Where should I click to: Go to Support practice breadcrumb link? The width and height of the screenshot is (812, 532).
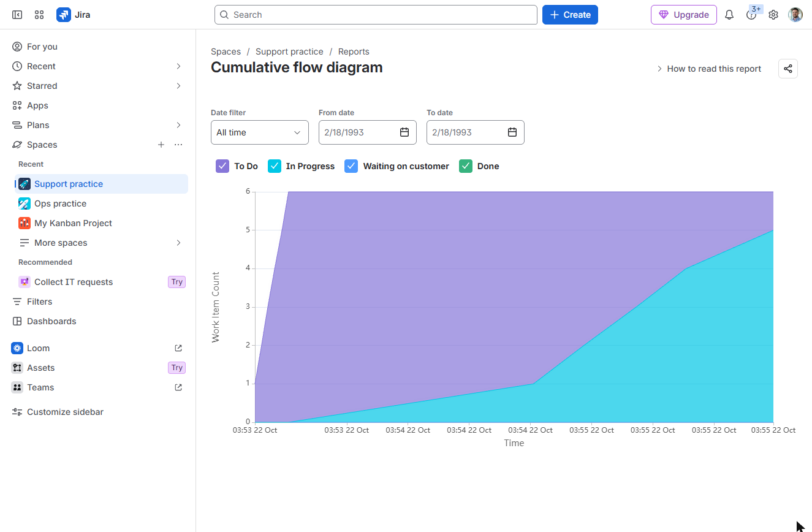289,51
